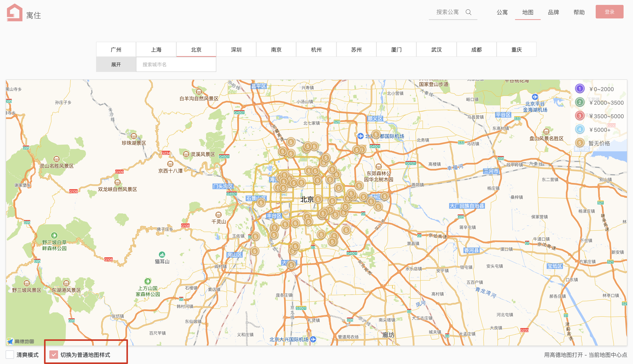Image resolution: width=633 pixels, height=364 pixels.
Task: Switch to the 深圳 city tab
Action: (236, 49)
